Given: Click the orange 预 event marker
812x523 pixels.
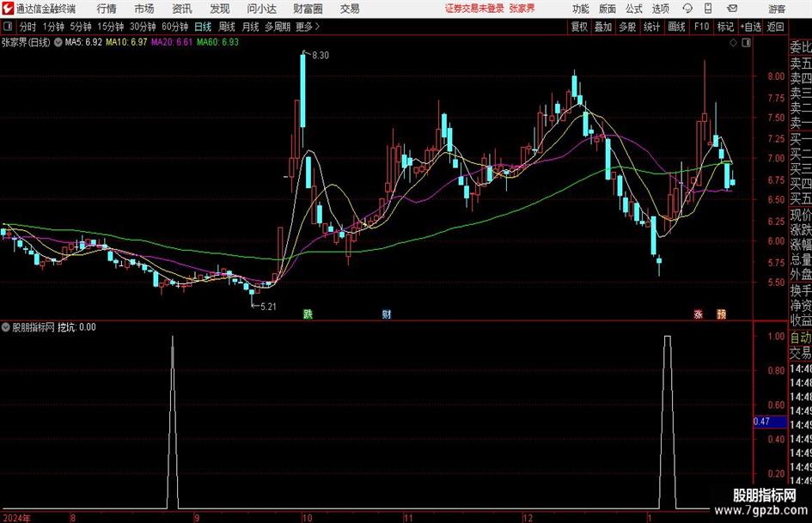Looking at the screenshot, I should [722, 313].
